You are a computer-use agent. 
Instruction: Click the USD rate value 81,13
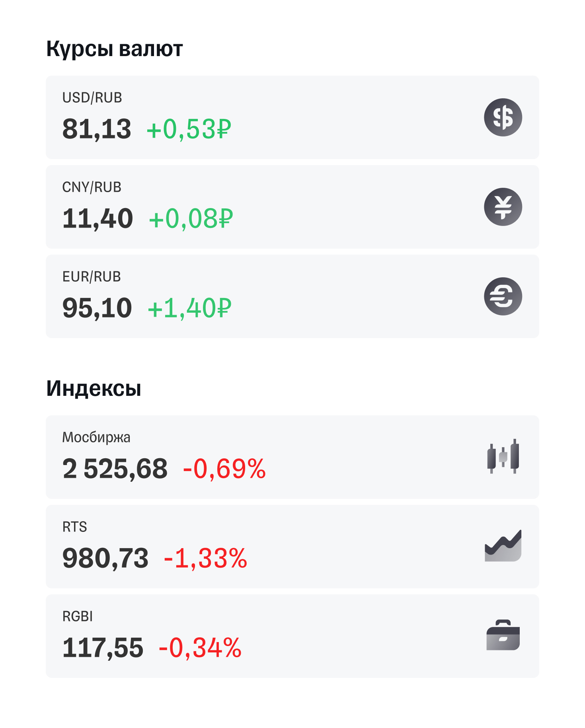tap(97, 129)
